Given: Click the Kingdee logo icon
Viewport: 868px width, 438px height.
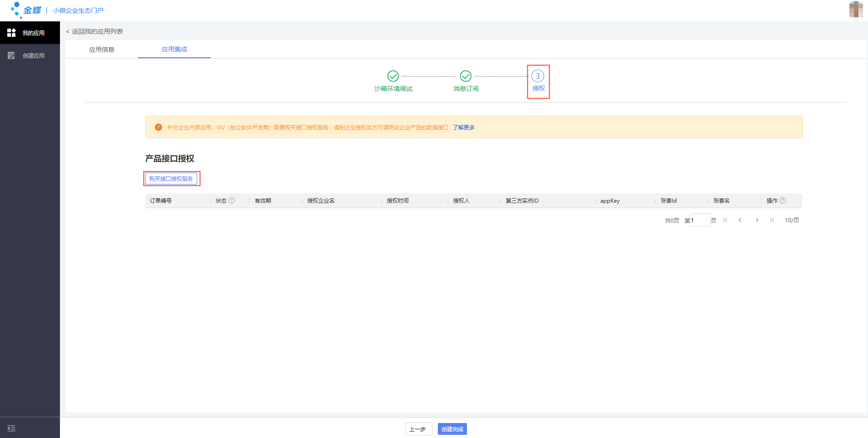Looking at the screenshot, I should click(x=17, y=10).
